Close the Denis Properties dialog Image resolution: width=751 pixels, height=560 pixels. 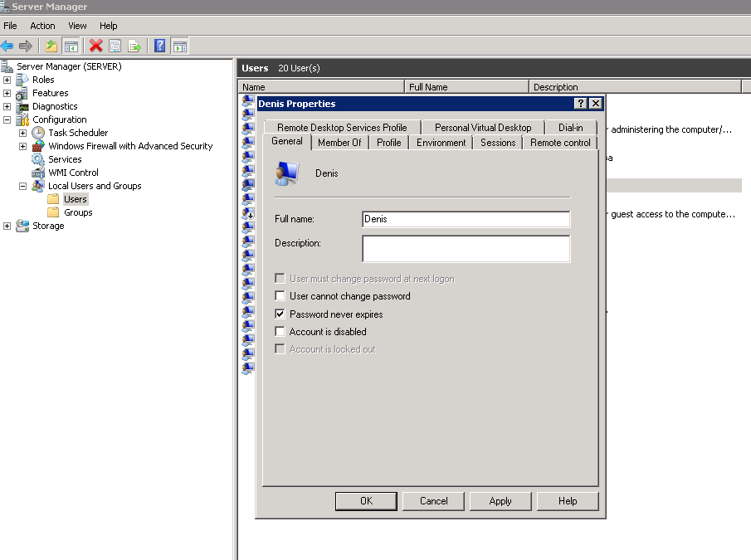click(x=595, y=104)
